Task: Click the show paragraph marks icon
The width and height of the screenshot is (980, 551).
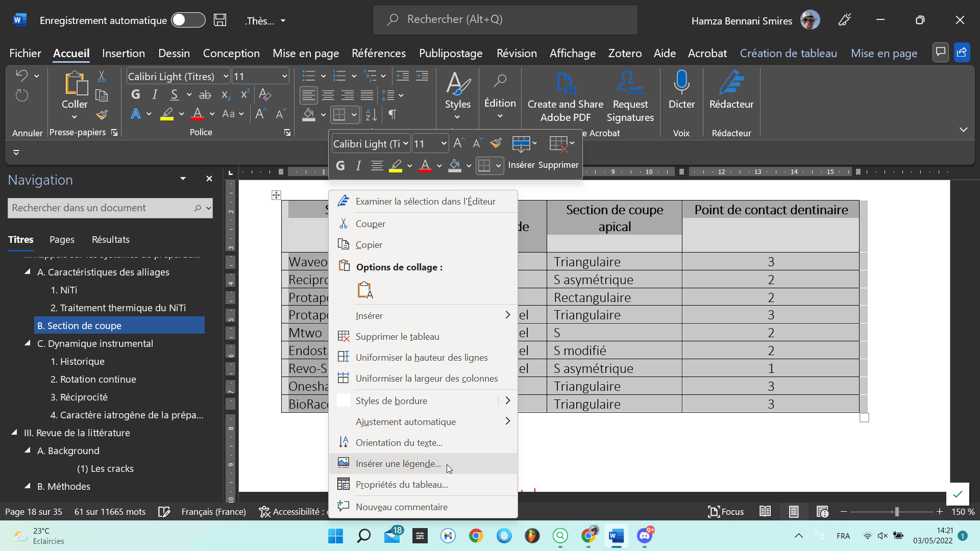Action: pos(392,114)
